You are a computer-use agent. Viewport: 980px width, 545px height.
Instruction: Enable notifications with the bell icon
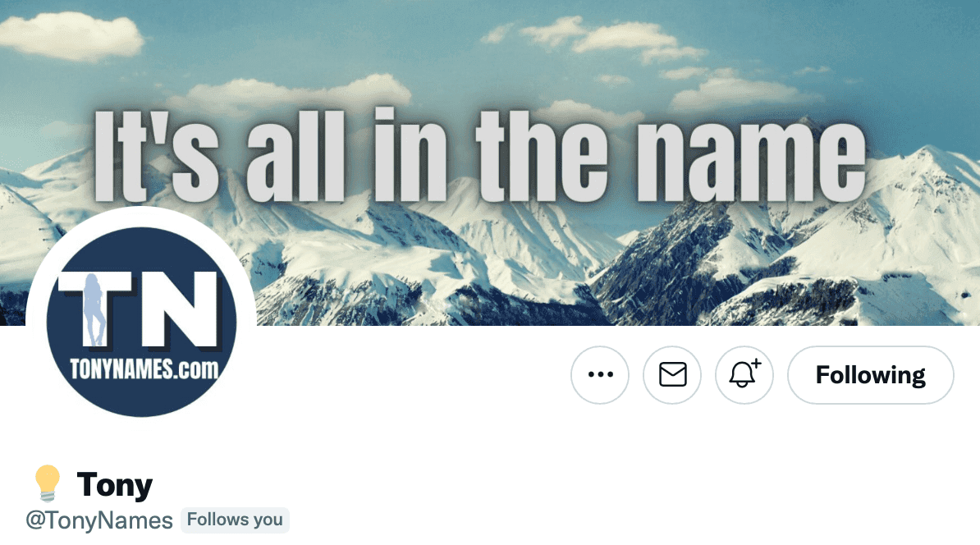click(x=744, y=375)
